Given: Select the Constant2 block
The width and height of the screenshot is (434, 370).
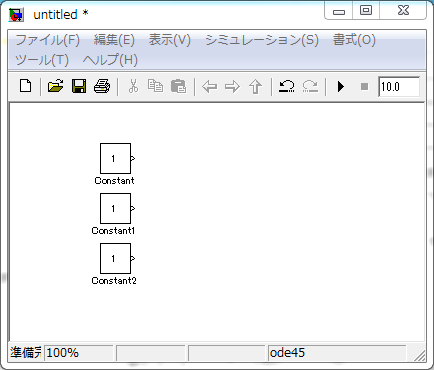Looking at the screenshot, I should point(115,258).
